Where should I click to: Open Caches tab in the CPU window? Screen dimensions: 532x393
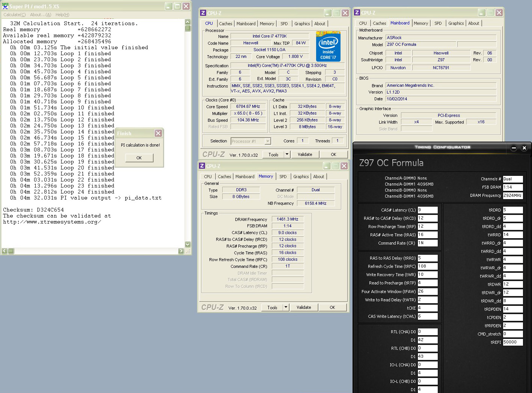click(225, 24)
